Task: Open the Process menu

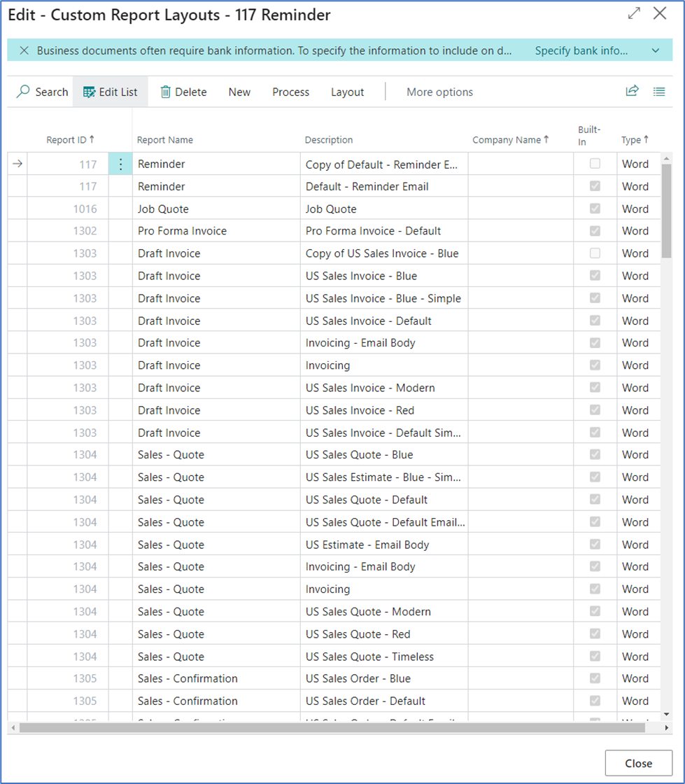Action: coord(290,92)
